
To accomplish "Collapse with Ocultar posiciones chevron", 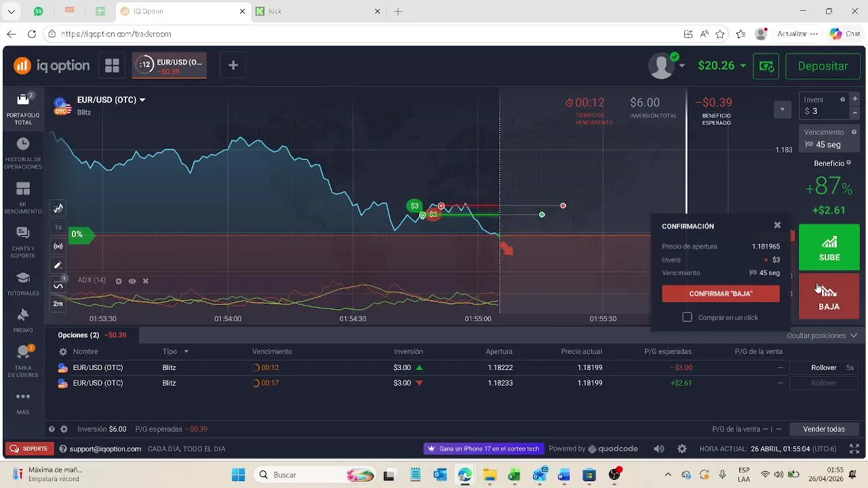I will (852, 335).
